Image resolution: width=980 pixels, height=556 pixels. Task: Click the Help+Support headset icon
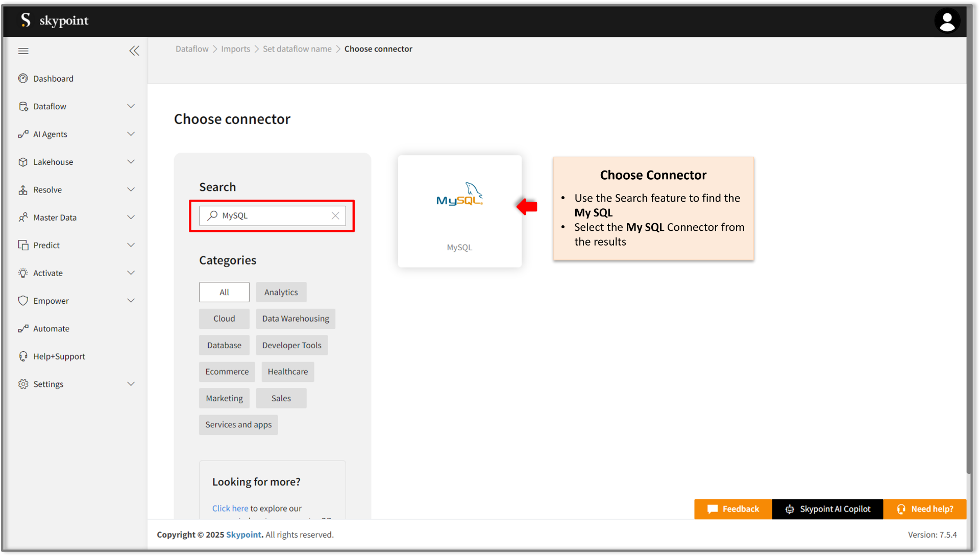click(x=23, y=356)
